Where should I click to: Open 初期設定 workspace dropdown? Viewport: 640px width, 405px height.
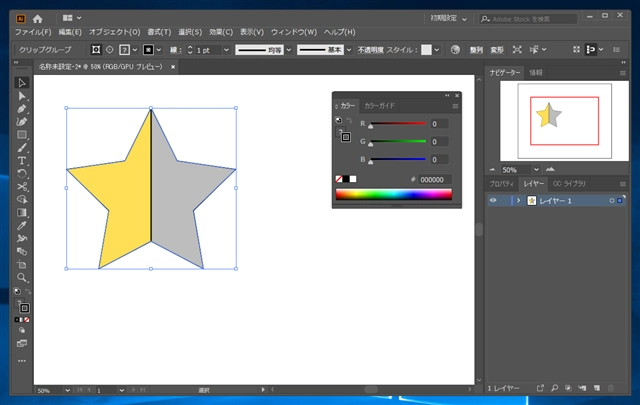point(448,19)
